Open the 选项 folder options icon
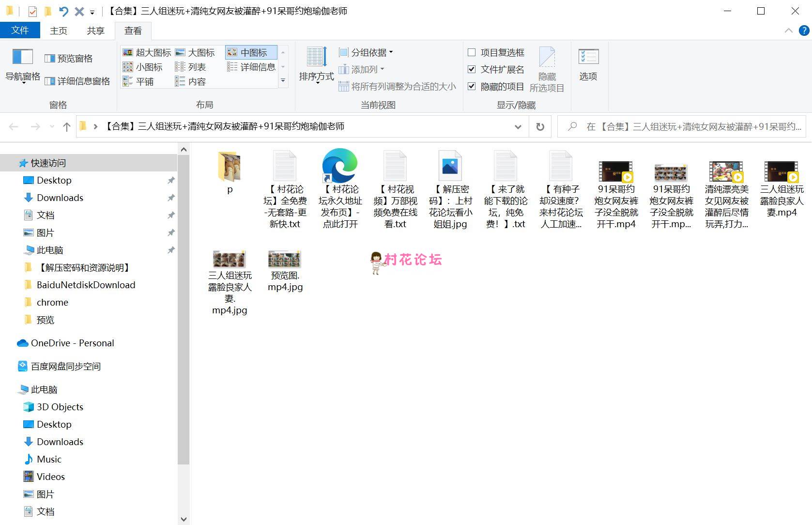The image size is (812, 525). click(x=588, y=57)
